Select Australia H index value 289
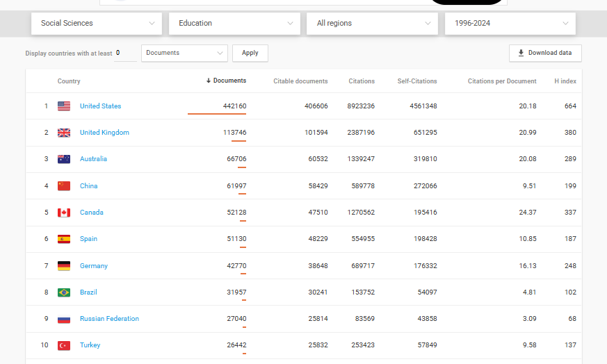 570,159
